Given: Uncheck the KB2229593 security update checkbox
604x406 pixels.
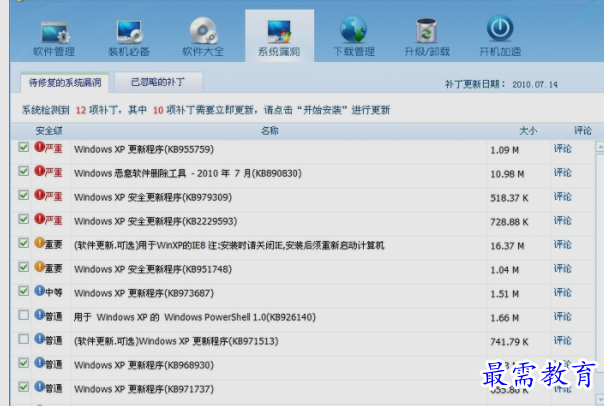Looking at the screenshot, I should coord(23,219).
